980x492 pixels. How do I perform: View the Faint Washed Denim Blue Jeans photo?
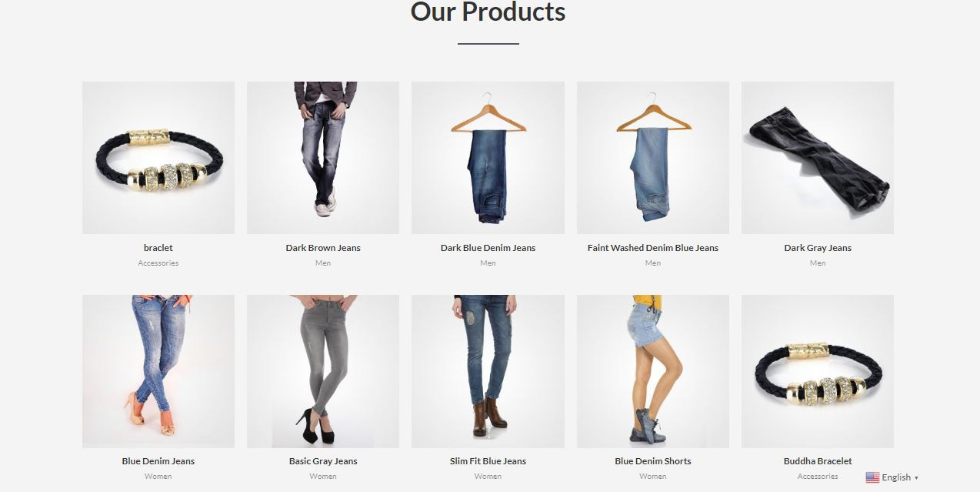653,158
